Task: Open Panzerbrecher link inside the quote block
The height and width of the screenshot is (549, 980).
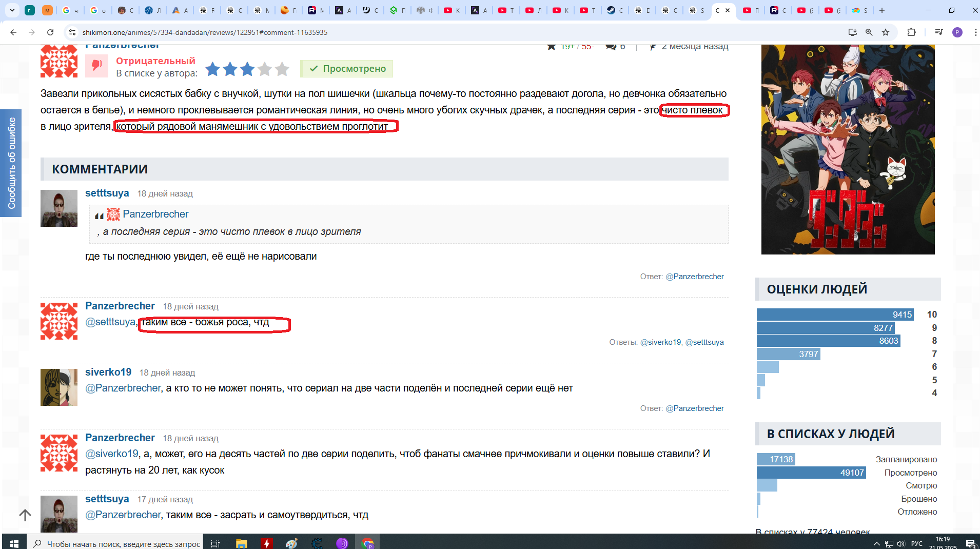Action: click(x=155, y=214)
